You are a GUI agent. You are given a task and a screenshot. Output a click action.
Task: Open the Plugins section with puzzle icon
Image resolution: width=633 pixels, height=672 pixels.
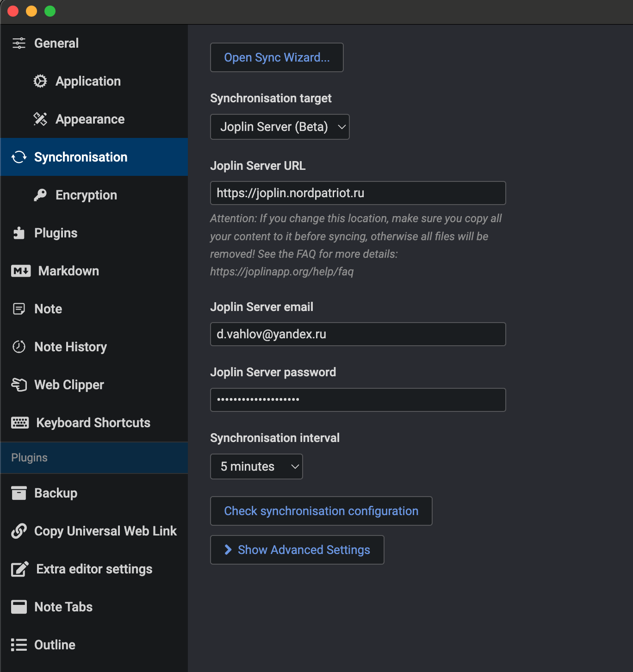(x=94, y=233)
